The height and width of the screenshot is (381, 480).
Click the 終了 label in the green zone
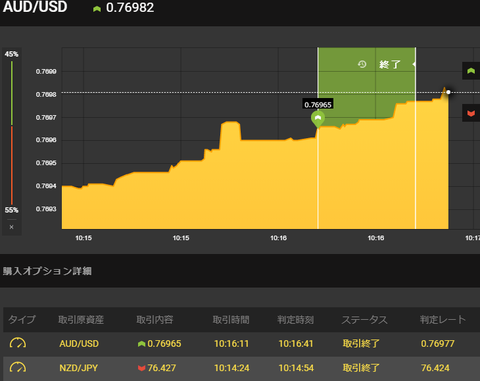[390, 64]
